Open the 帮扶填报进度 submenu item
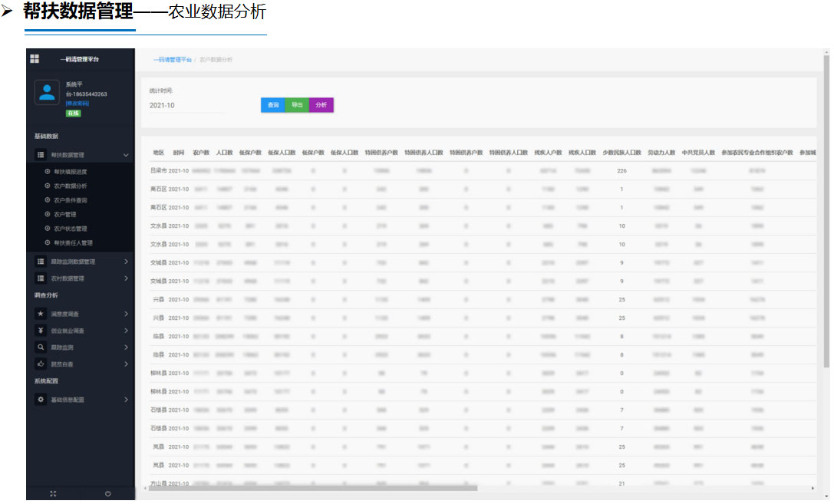 (x=71, y=172)
